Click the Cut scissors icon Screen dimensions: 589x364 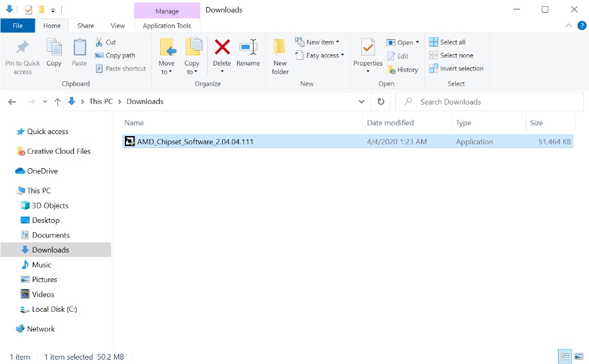click(x=99, y=42)
